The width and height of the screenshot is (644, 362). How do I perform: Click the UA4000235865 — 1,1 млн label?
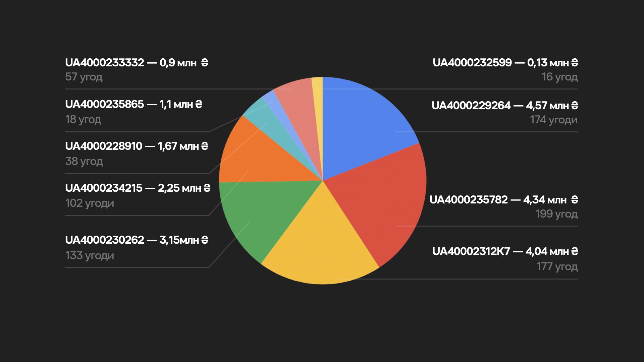click(134, 104)
